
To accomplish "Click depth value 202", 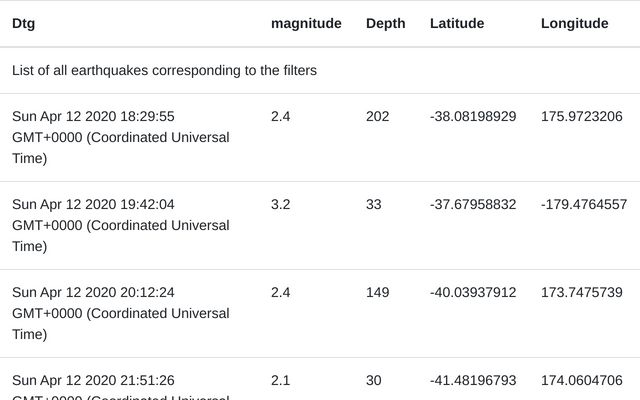I will point(377,116).
